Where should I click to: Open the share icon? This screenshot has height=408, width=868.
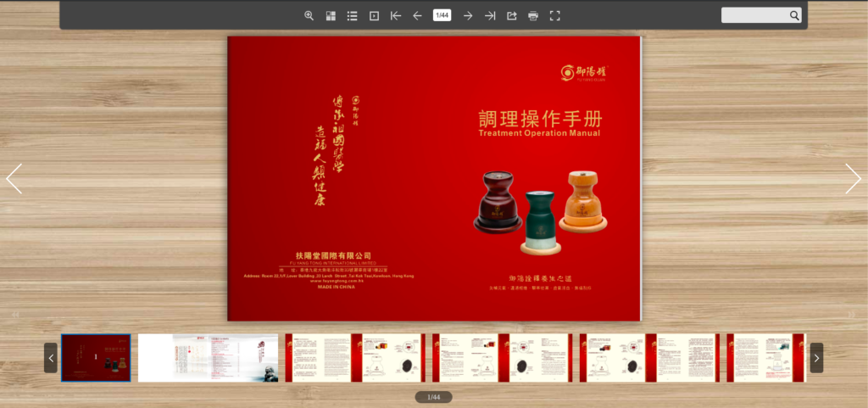(511, 15)
